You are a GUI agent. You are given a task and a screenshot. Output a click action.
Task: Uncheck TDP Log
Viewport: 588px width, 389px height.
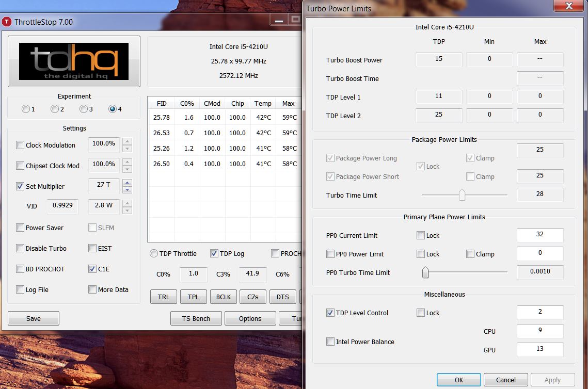tap(214, 253)
